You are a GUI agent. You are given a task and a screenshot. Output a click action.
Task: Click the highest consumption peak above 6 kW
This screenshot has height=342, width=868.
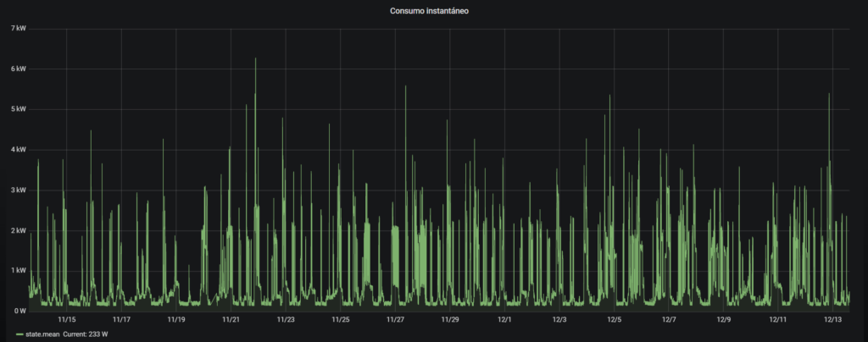pyautogui.click(x=255, y=58)
